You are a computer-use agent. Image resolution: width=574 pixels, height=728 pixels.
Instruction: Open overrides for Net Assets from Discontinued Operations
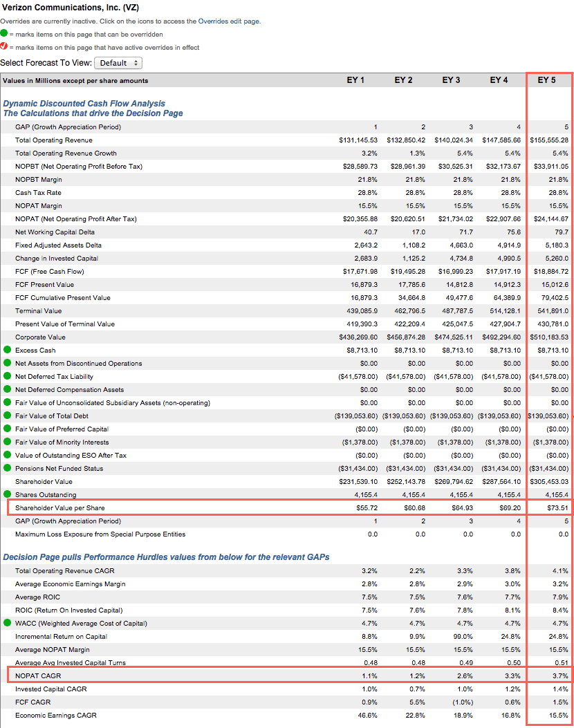(7, 363)
